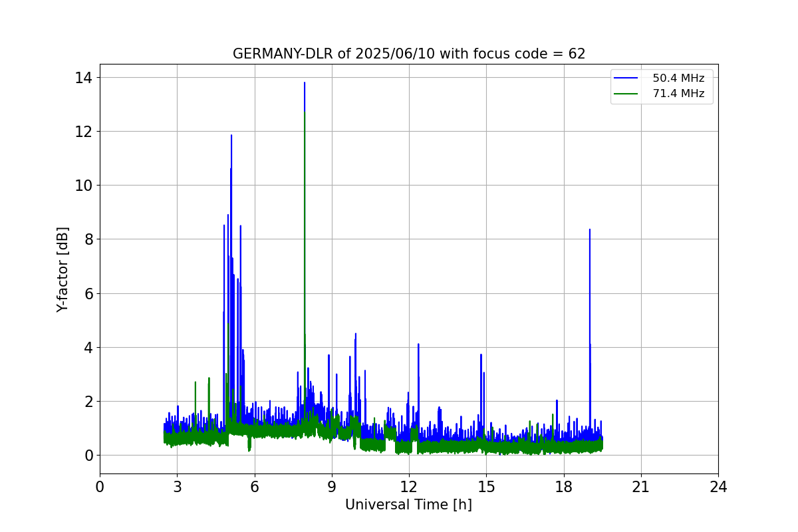Click the blue spike peak near 19 h
This screenshot has width=798, height=532.
589,230
